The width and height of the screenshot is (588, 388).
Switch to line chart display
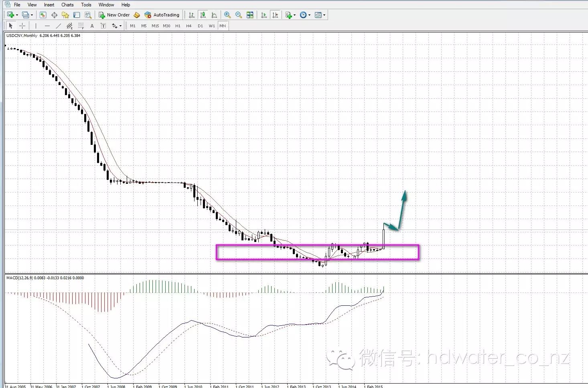pyautogui.click(x=214, y=15)
